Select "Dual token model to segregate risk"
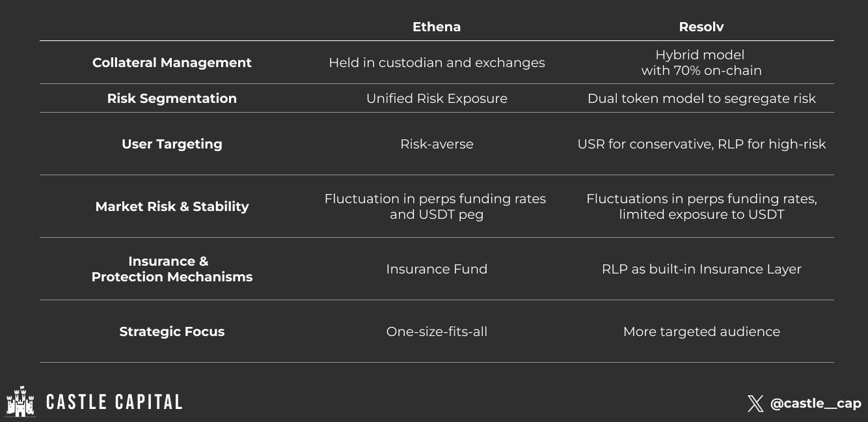 pyautogui.click(x=701, y=98)
